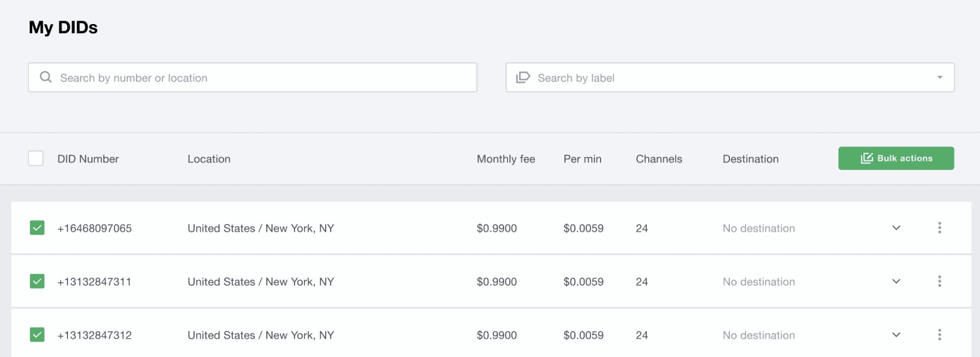Viewport: 980px width, 357px height.
Task: Uncheck DID +13132847311 checkbox
Action: pos(37,281)
